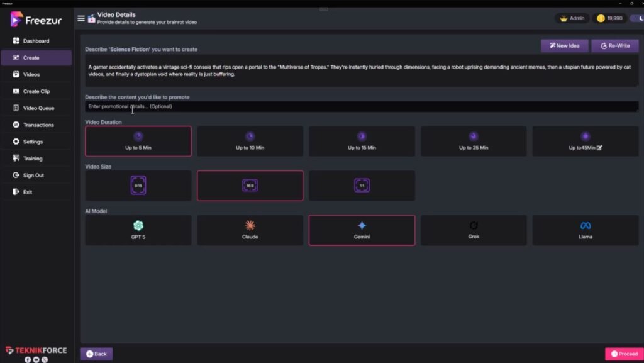Click the promotional details input field
The image size is (644, 363).
pos(362,107)
